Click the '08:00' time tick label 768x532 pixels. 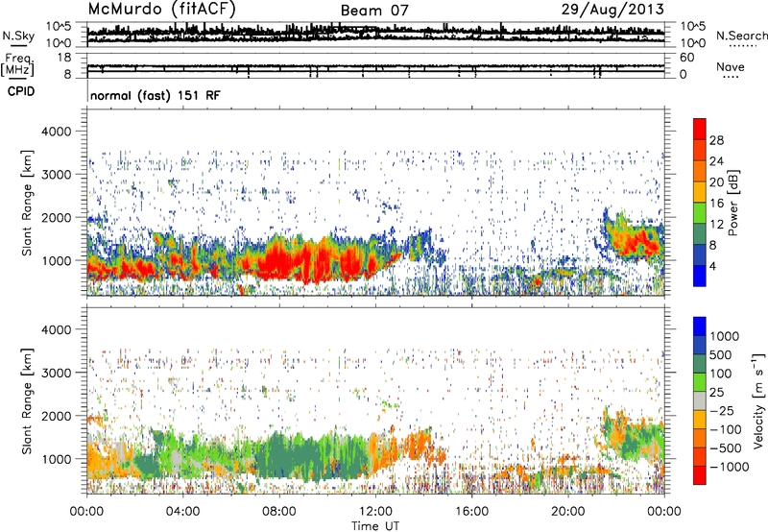point(279,512)
